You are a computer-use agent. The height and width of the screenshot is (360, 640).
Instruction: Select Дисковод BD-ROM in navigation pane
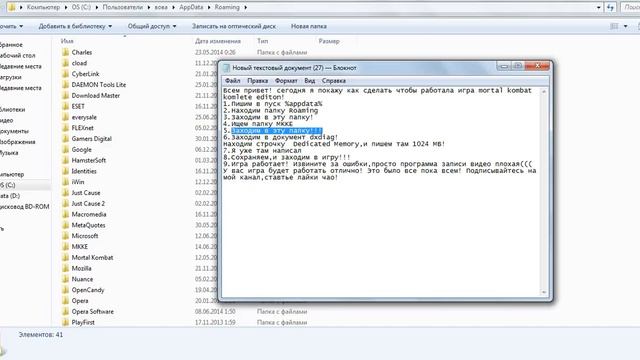coord(24,207)
